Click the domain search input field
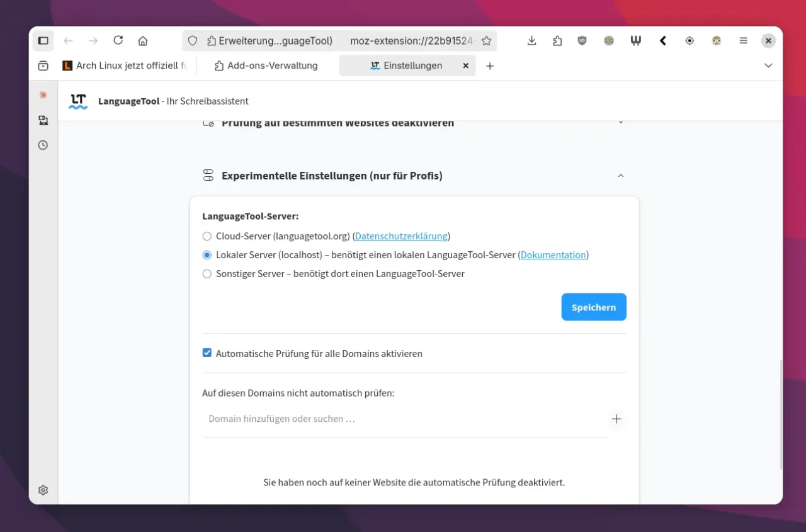 [x=403, y=419]
